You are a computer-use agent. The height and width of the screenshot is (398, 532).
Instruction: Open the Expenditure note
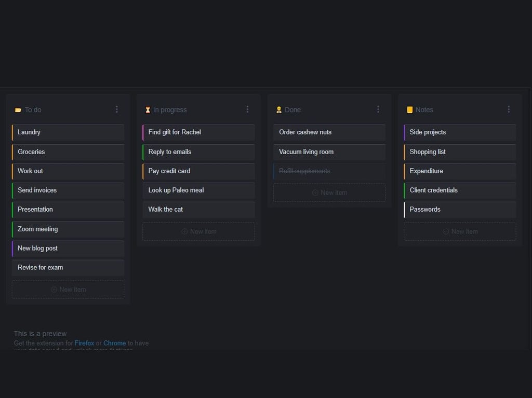pos(460,171)
